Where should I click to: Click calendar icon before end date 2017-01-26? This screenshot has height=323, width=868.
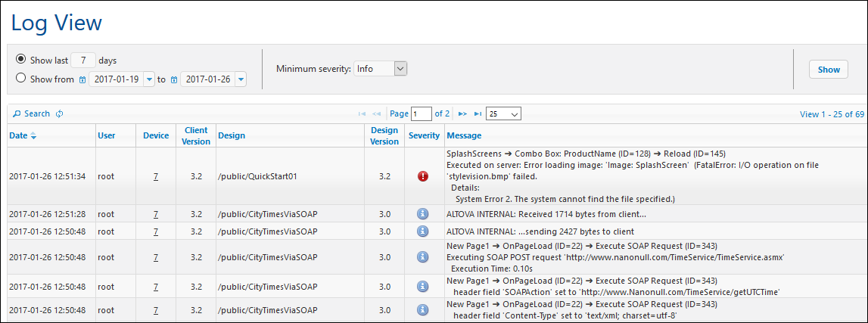174,79
